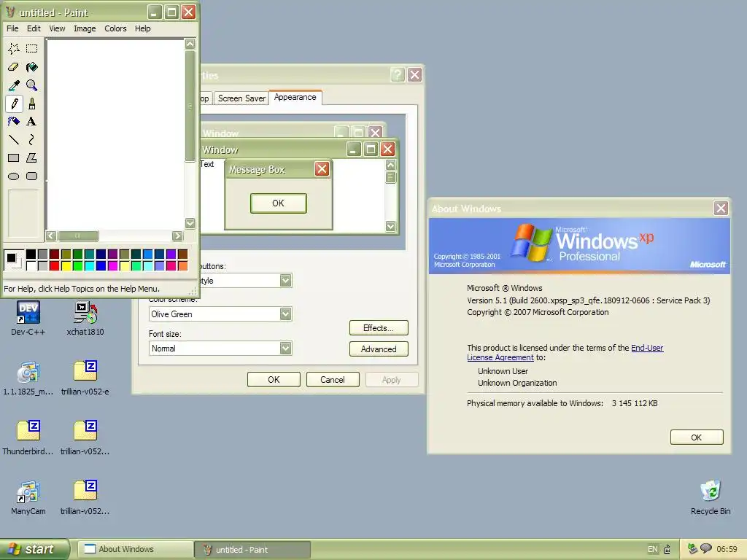
Task: Click Cancel in Display Properties dialog
Action: [333, 379]
